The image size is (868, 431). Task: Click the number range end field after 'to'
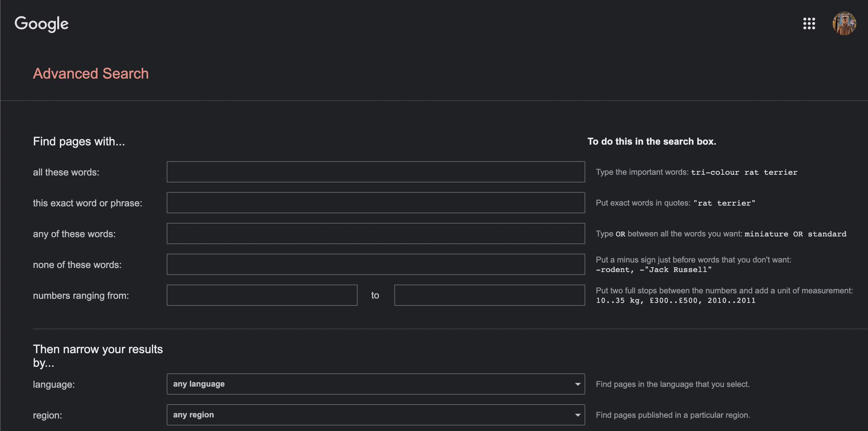[x=489, y=295]
